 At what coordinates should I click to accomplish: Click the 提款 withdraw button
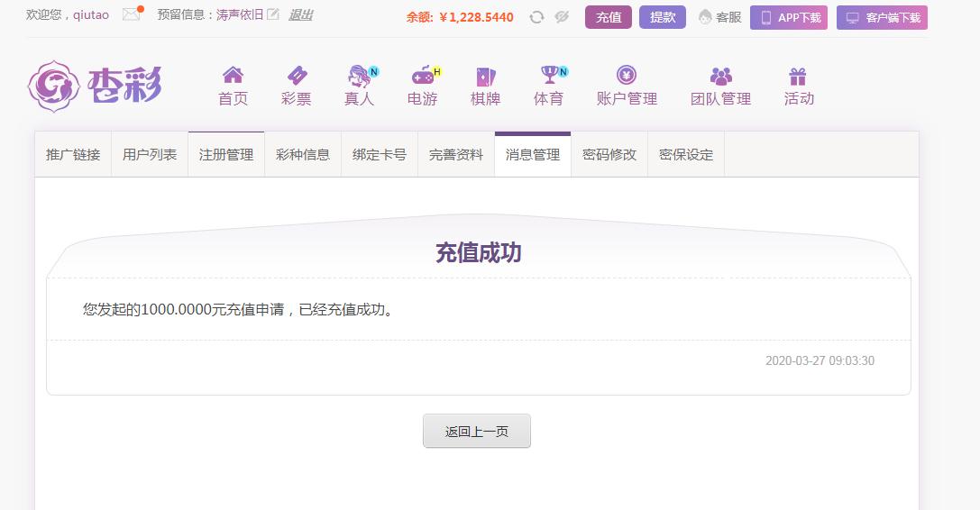coord(663,17)
